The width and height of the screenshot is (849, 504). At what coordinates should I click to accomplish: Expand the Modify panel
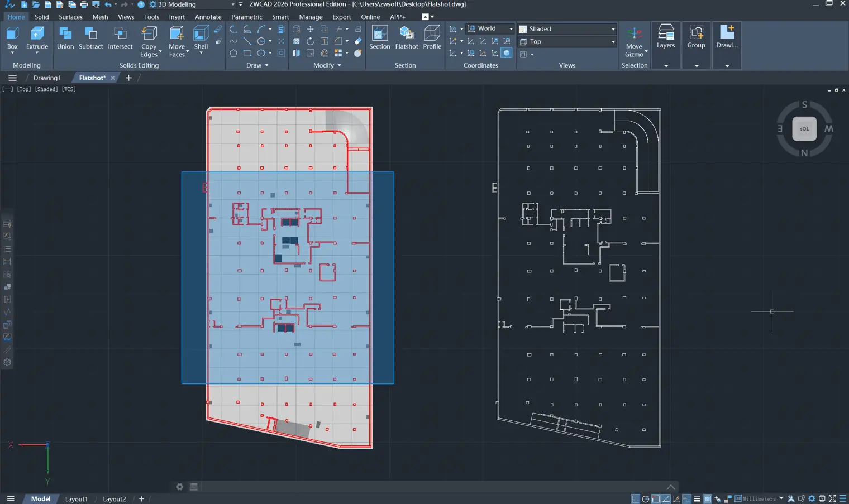(327, 65)
